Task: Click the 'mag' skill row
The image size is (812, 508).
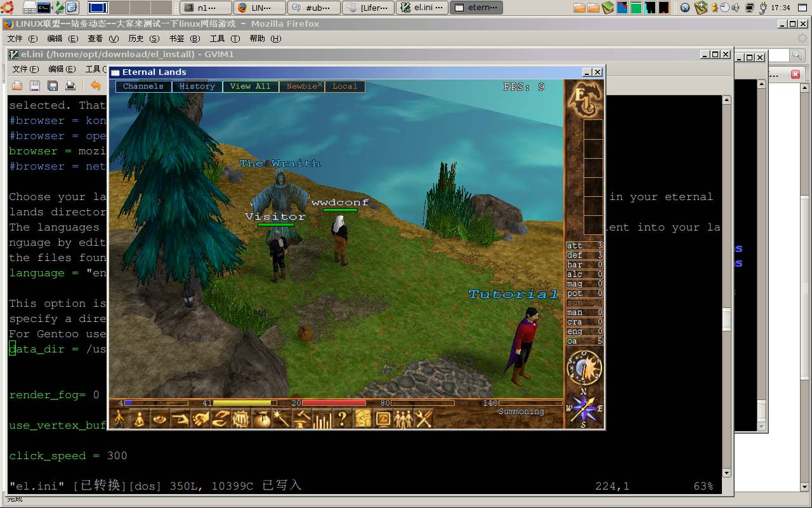Action: click(584, 284)
